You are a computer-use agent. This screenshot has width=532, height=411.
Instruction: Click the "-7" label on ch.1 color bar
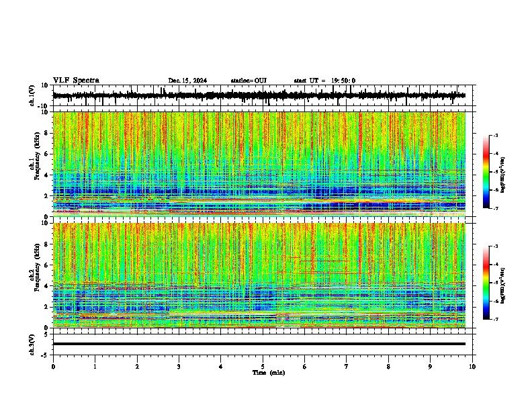(x=496, y=208)
